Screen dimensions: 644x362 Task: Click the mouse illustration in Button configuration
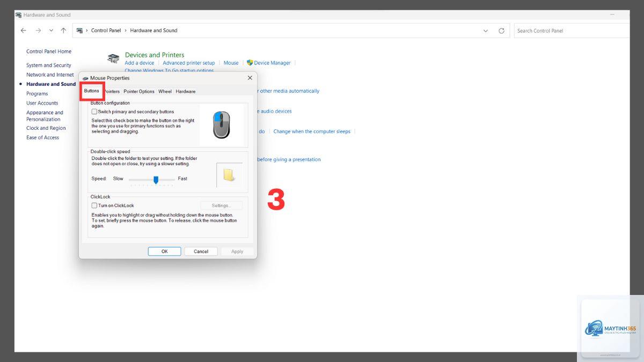pos(221,124)
